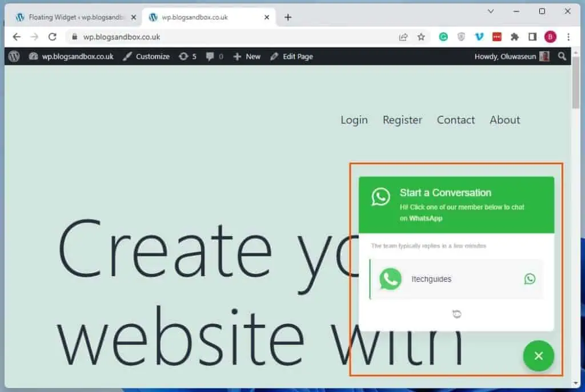Screen dimensions: 585x392
Task: Reload the page using the refresh icon
Action: pos(53,37)
